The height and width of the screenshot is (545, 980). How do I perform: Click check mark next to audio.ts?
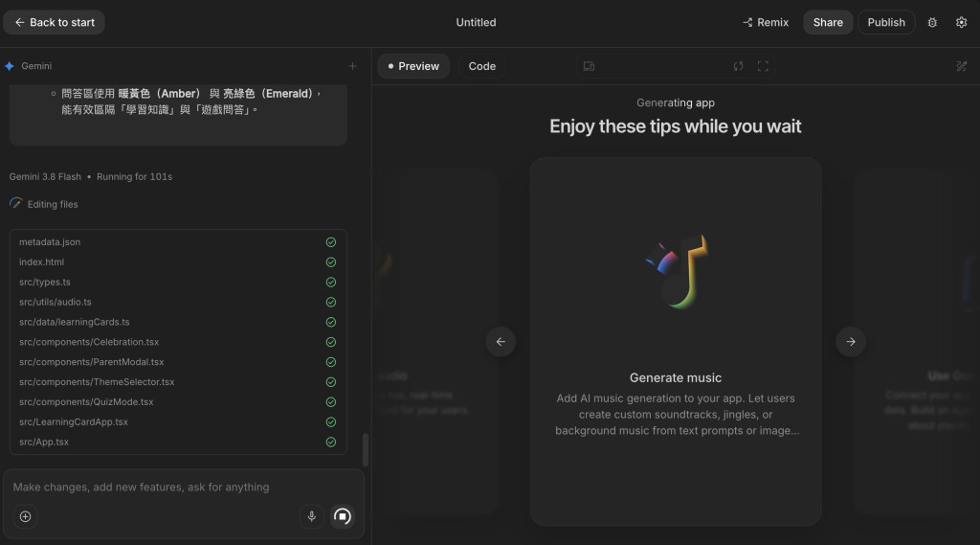[330, 303]
